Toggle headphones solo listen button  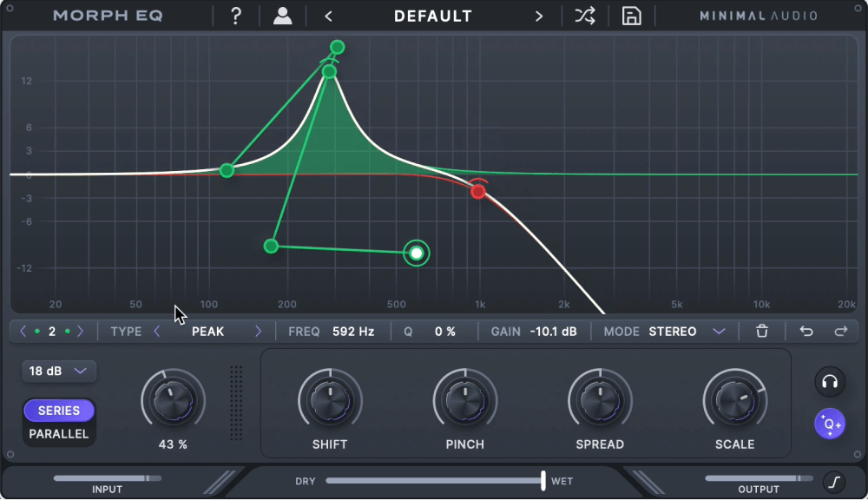830,382
